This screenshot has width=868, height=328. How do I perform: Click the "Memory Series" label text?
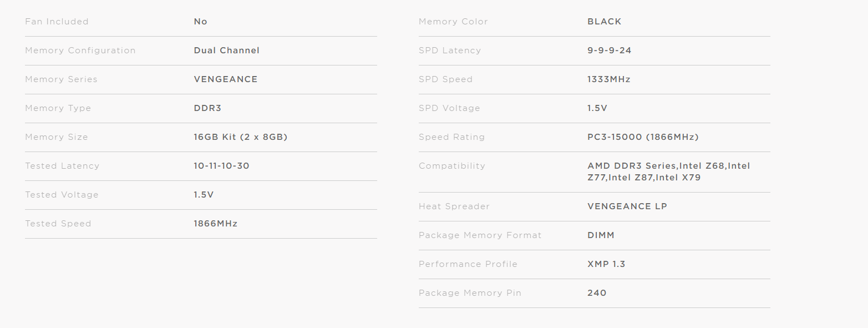click(61, 79)
